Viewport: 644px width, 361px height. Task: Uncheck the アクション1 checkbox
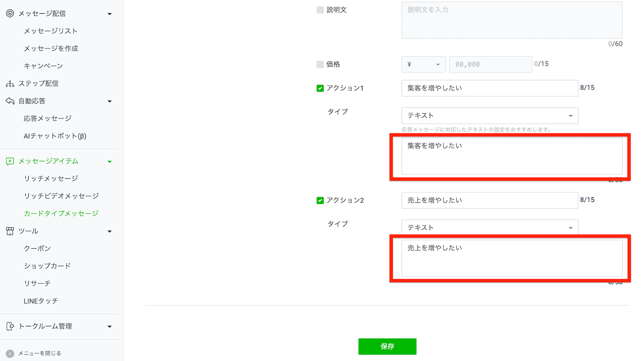[320, 88]
